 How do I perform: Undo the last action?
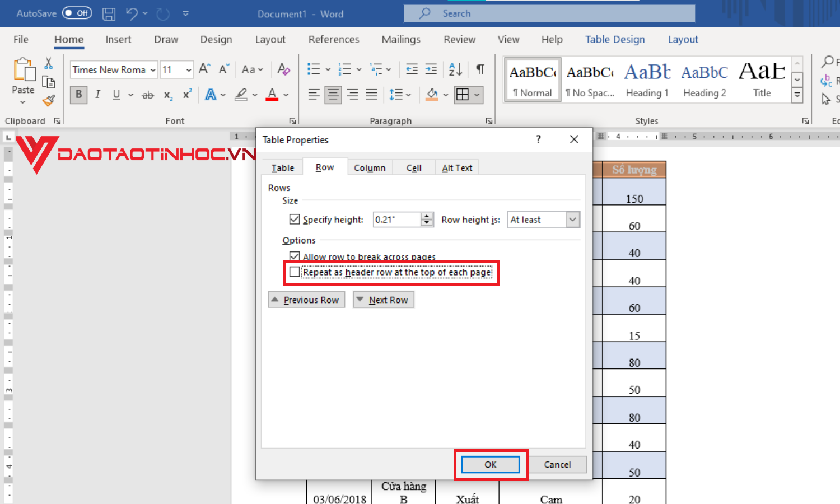(x=132, y=13)
